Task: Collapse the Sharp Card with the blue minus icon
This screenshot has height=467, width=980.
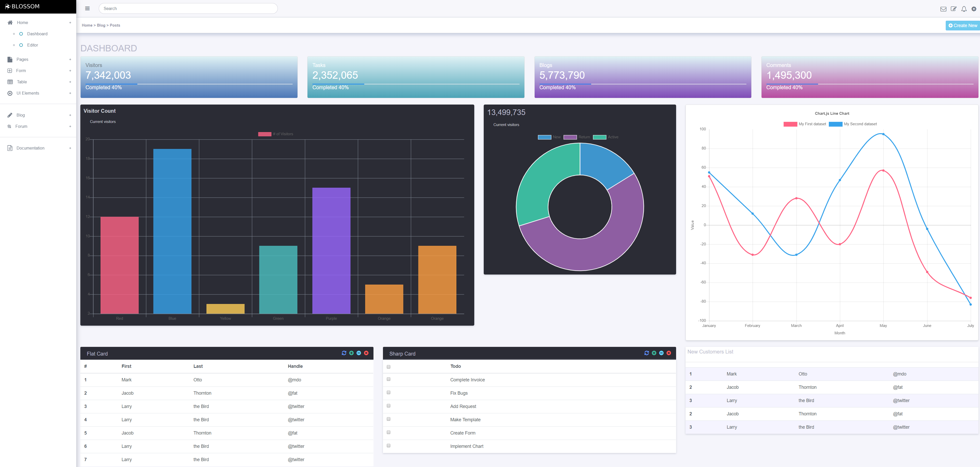Action: [x=662, y=353]
